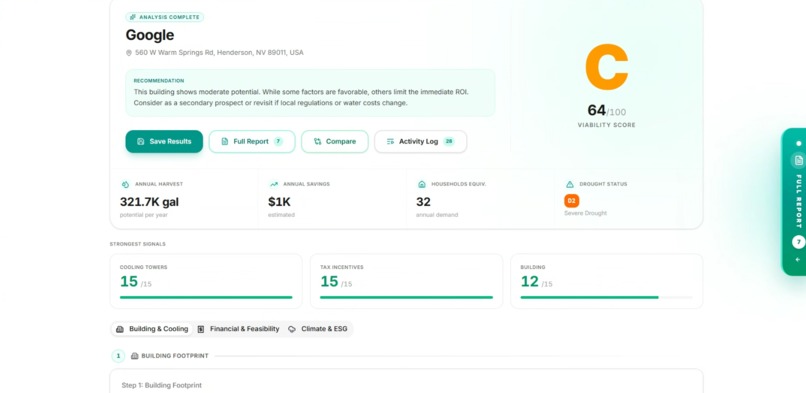Click the Analysis Complete badge icon
Viewport: 806px width, 393px height.
click(133, 17)
